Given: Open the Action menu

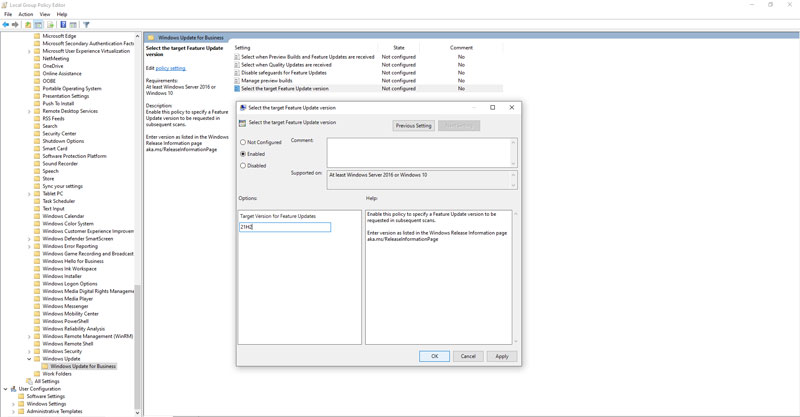Looking at the screenshot, I should [x=26, y=14].
